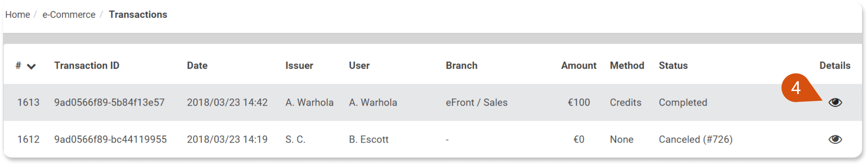Click eFront / Sales branch cell
This screenshot has height=165, width=868.
pos(477,102)
